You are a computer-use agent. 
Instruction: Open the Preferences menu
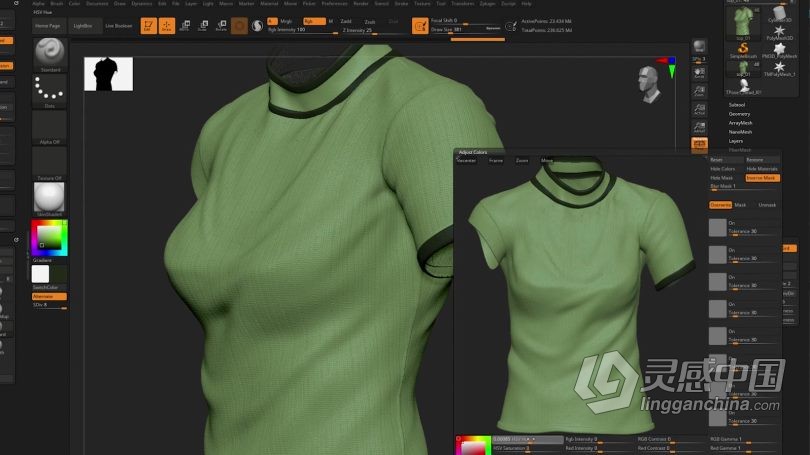[x=334, y=4]
